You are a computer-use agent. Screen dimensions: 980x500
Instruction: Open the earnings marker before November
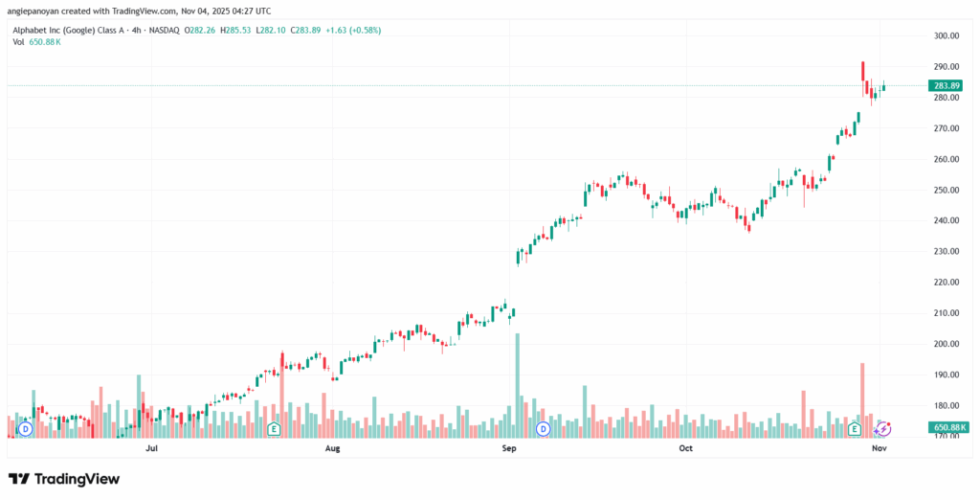(x=854, y=428)
